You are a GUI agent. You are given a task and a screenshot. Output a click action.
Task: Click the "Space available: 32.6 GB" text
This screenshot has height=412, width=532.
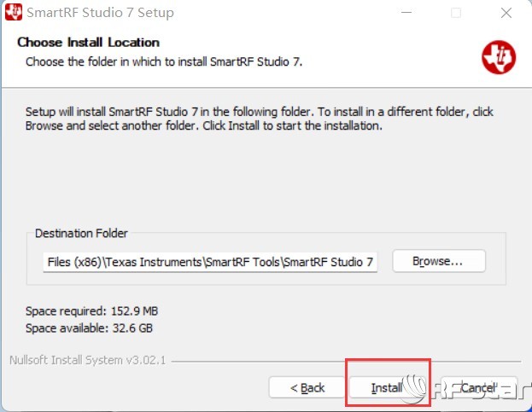89,328
